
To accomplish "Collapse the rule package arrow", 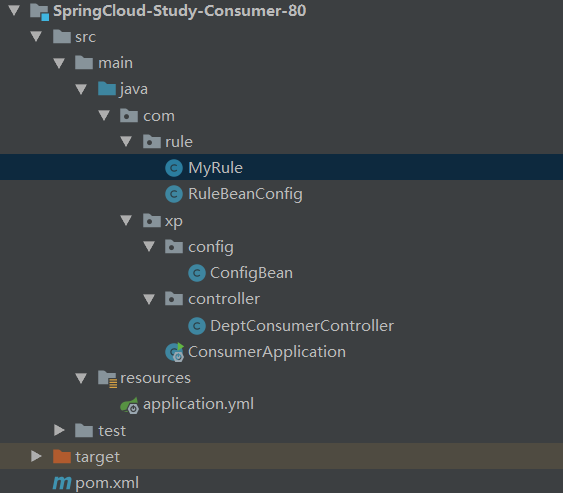I will pos(126,141).
